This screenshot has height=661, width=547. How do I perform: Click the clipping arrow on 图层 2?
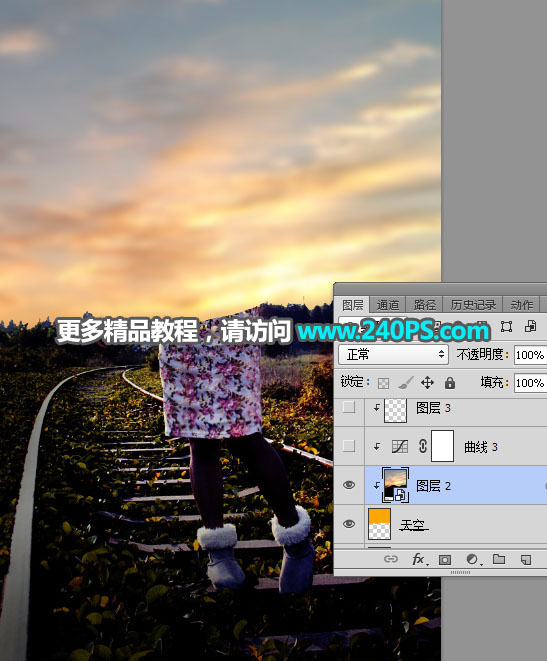376,486
